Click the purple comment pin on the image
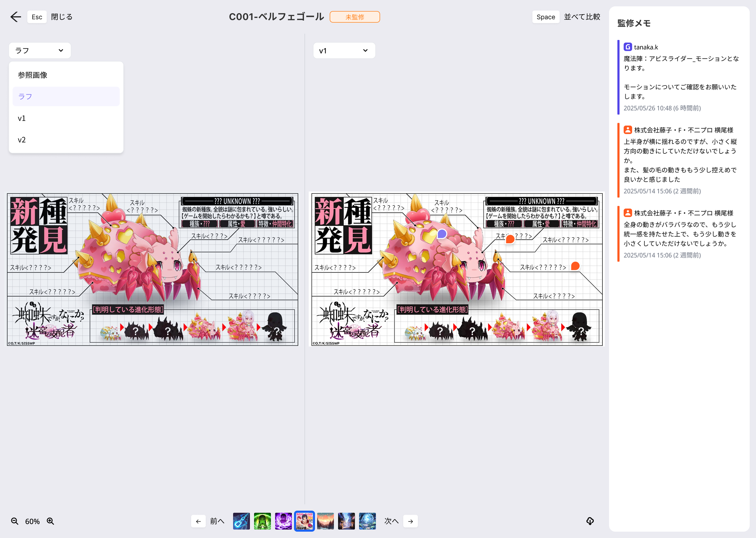 pos(442,234)
